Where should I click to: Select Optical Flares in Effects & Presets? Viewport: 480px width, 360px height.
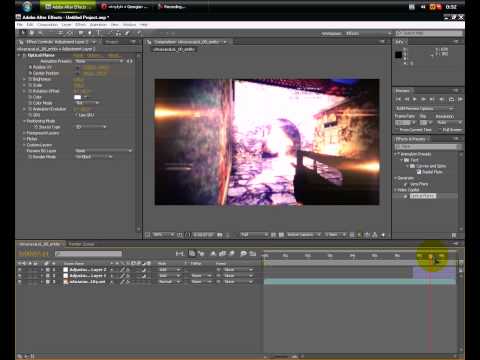423,196
